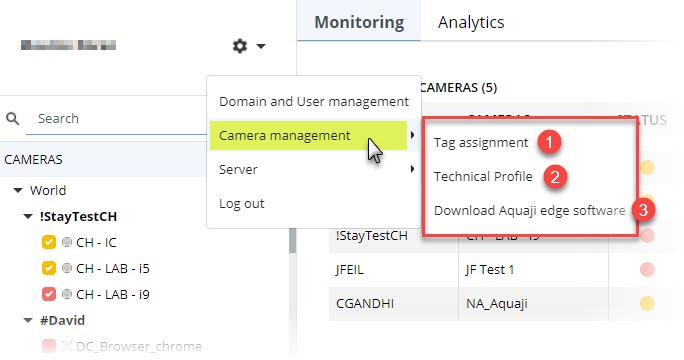Select CH - LAB - i9 in the tree
Image resolution: width=684 pixels, height=360 pixels.
[x=113, y=294]
